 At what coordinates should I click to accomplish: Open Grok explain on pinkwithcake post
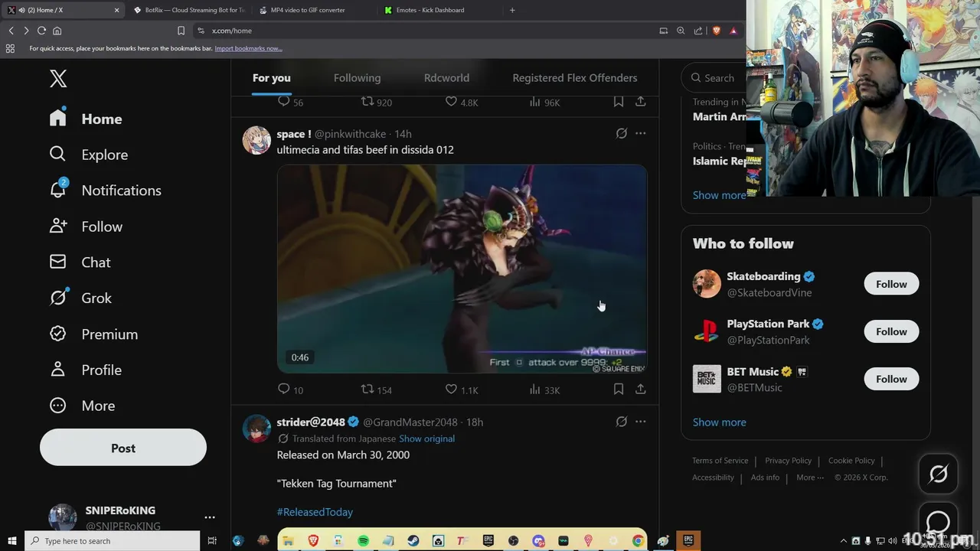[622, 133]
